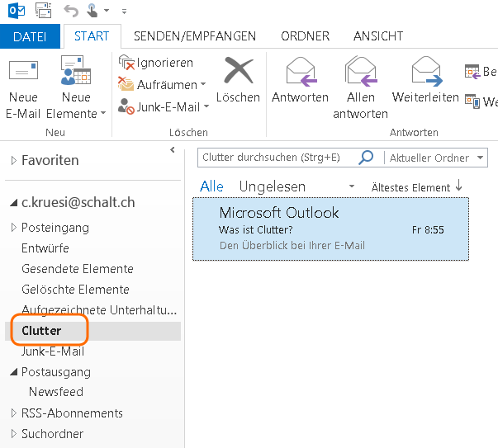Click the Antworten reply icon

[x=301, y=73]
